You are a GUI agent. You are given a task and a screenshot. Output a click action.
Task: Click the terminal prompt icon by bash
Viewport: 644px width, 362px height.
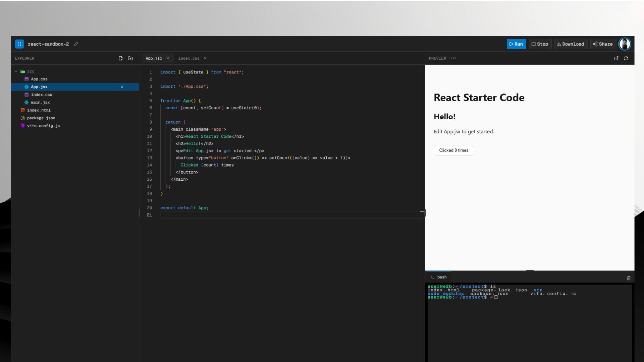(432, 277)
